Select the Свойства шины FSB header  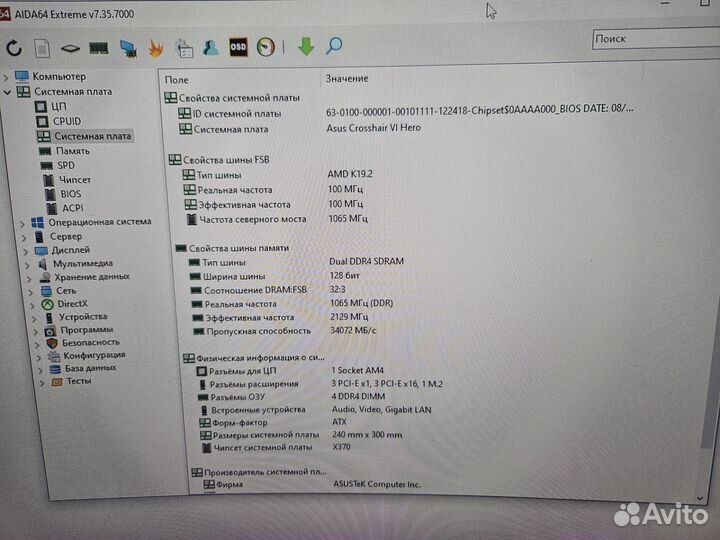tap(219, 160)
